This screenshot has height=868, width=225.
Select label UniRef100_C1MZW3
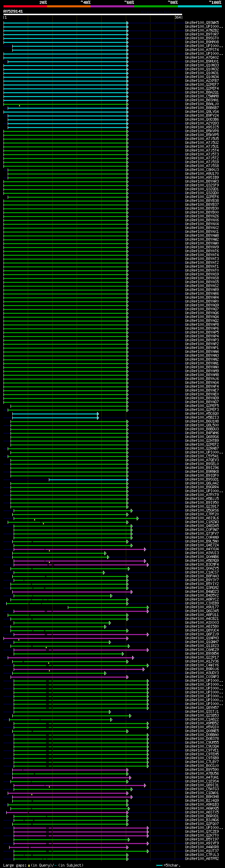(202, 522)
